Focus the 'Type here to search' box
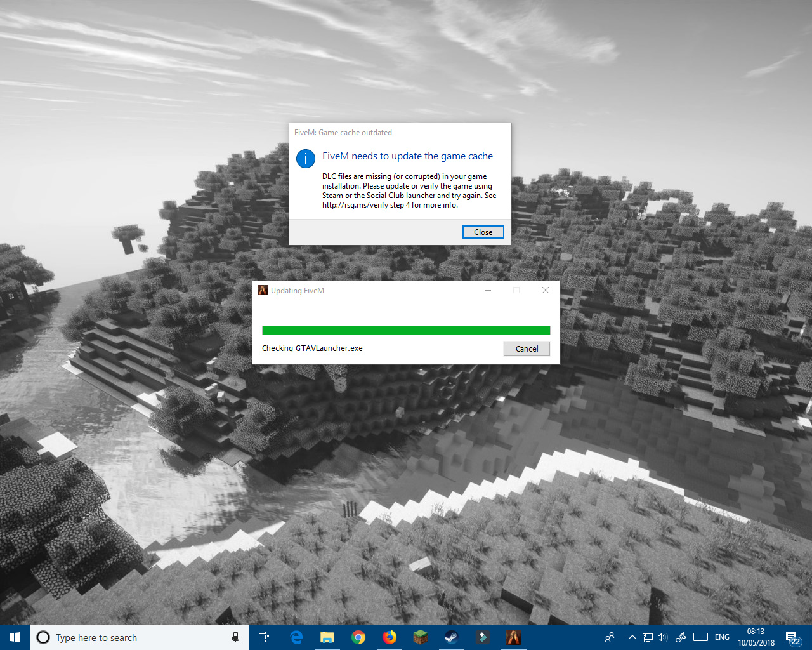Image resolution: width=812 pixels, height=650 pixels. pyautogui.click(x=140, y=637)
